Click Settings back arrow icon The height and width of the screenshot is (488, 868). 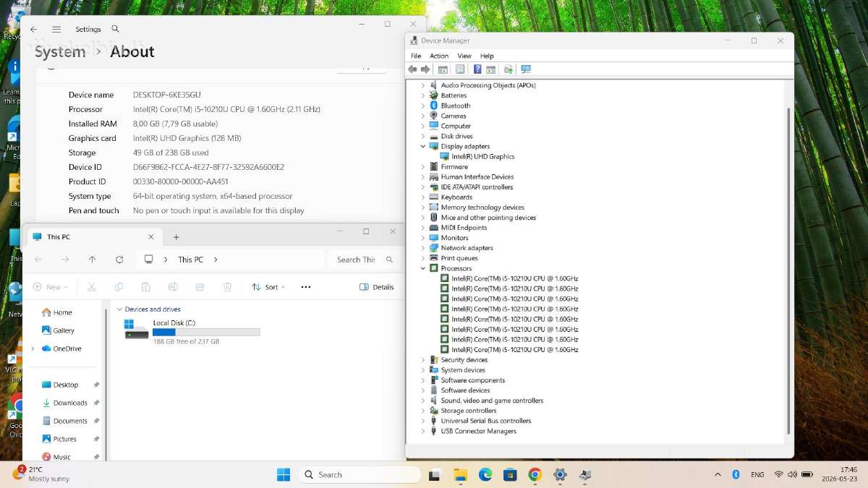(33, 30)
